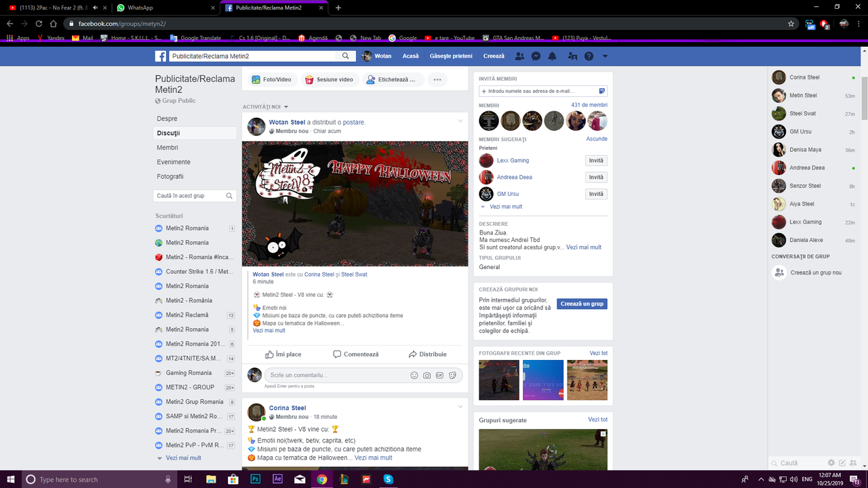The width and height of the screenshot is (868, 488).
Task: Open friend requests from the top bar
Action: point(519,56)
